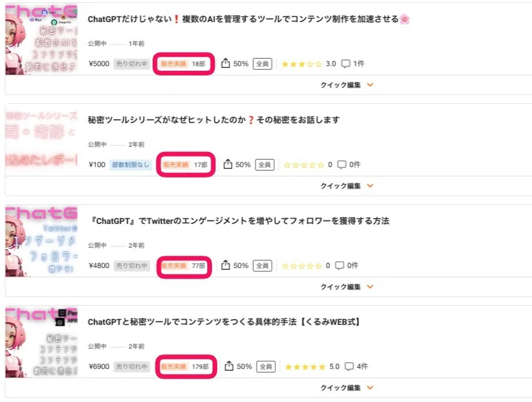Expand クイック編集 on the ¥6900 listing
This screenshot has height=402, width=532.
(x=347, y=387)
